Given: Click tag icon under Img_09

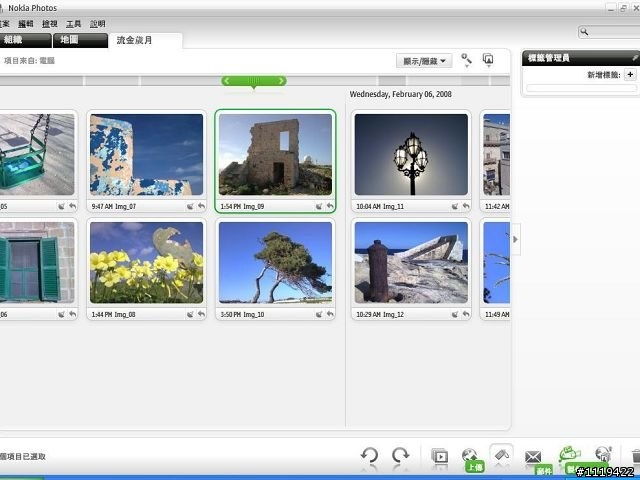Looking at the screenshot, I should tap(319, 206).
